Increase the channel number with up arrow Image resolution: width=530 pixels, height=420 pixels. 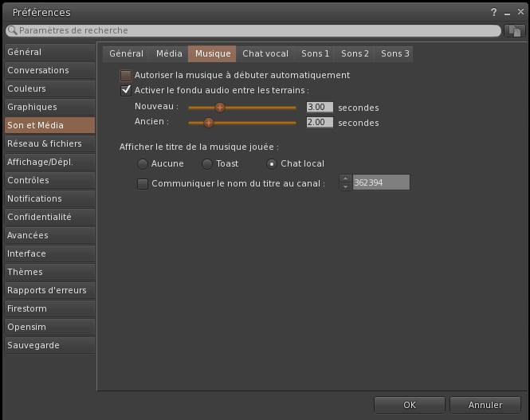pos(345,179)
